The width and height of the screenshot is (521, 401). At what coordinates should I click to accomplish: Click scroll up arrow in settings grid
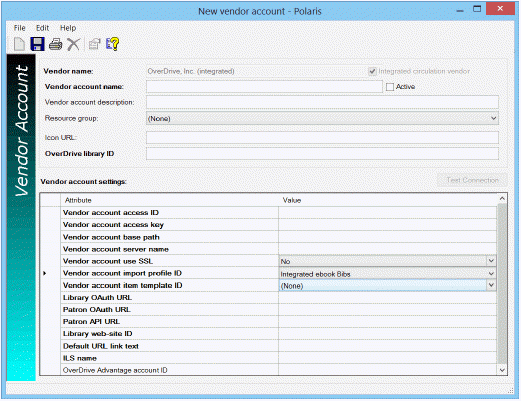(502, 199)
